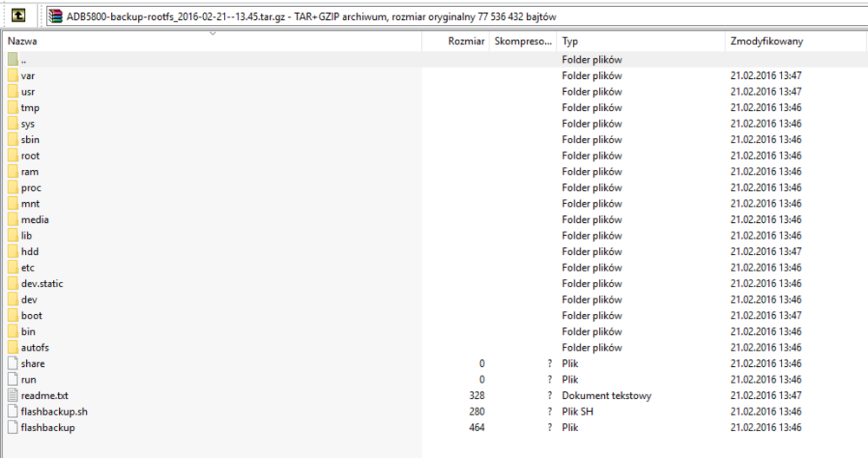The width and height of the screenshot is (868, 458).
Task: Select the parent folder '..' entry icon
Action: pos(12,60)
